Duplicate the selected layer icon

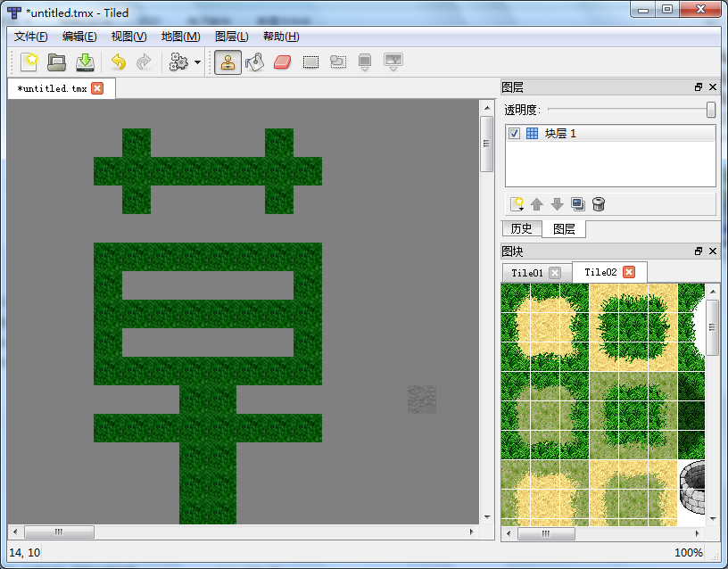click(x=578, y=204)
